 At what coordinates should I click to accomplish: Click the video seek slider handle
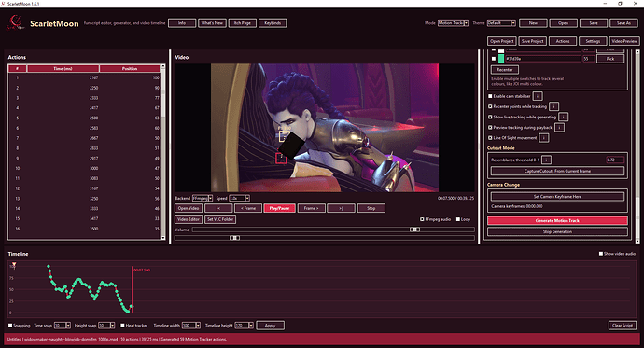234,238
